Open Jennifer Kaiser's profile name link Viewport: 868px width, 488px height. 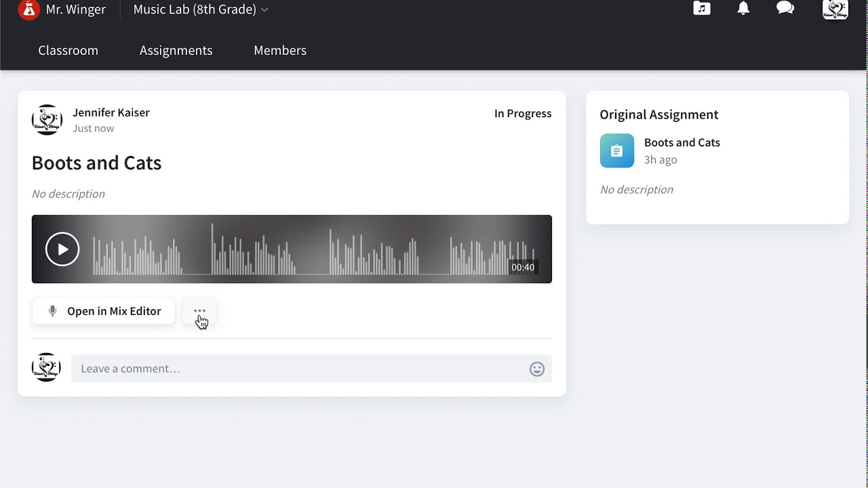coord(111,113)
